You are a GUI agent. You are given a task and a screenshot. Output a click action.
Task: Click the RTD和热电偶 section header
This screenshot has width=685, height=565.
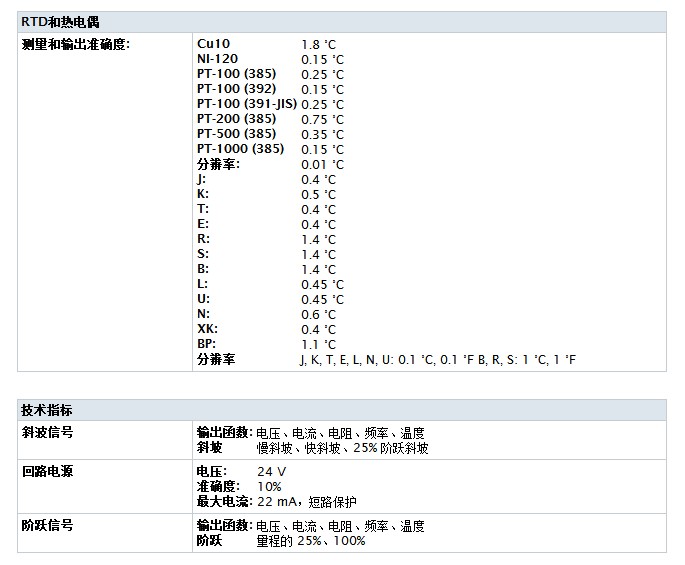coord(60,22)
